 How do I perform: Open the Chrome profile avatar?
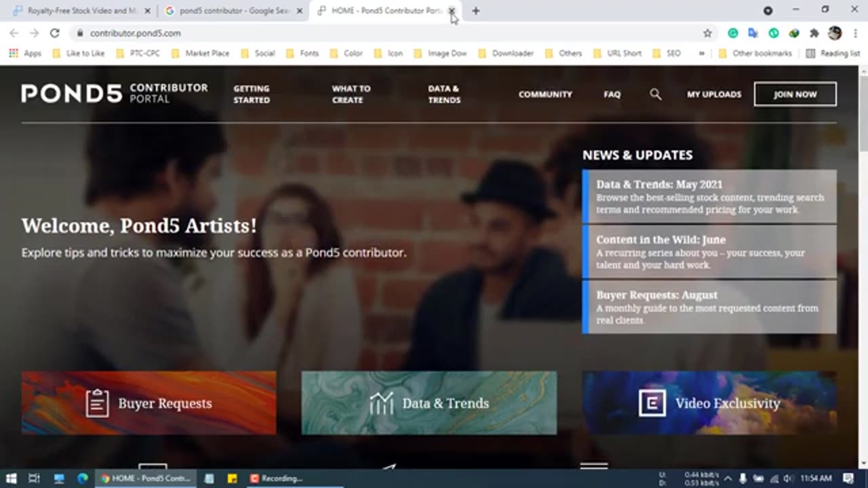835,33
